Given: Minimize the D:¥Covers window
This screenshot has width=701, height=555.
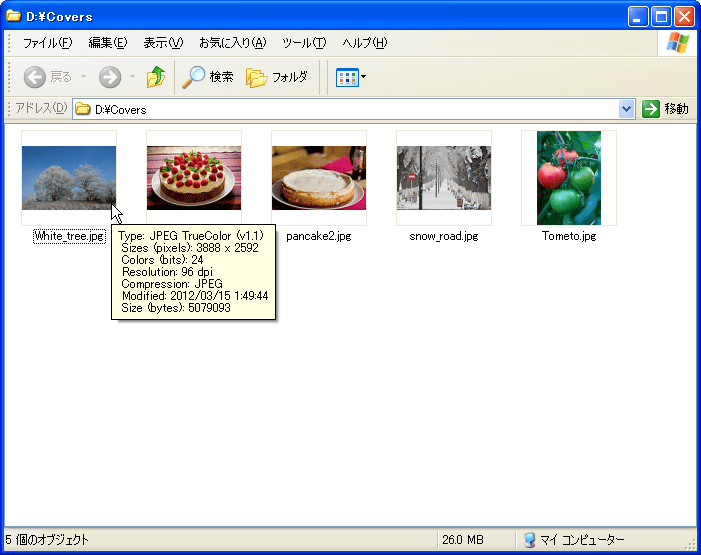Looking at the screenshot, I should click(x=638, y=17).
